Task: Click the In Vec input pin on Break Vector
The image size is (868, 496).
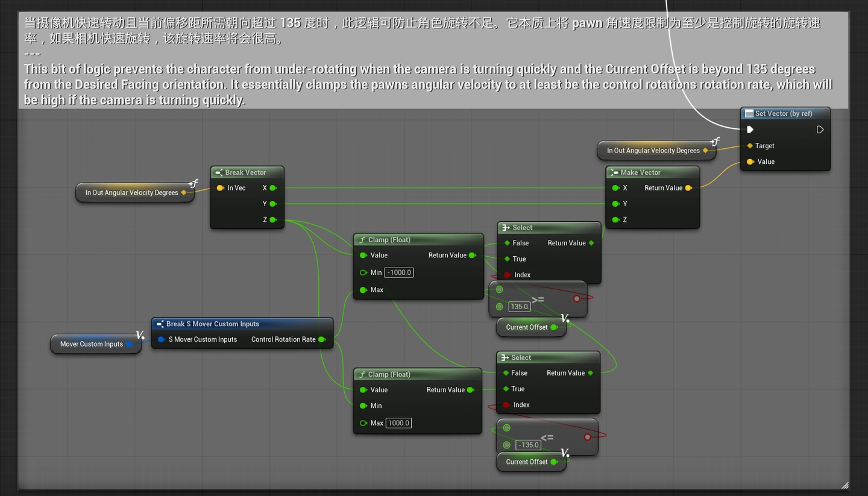Action: coord(221,188)
